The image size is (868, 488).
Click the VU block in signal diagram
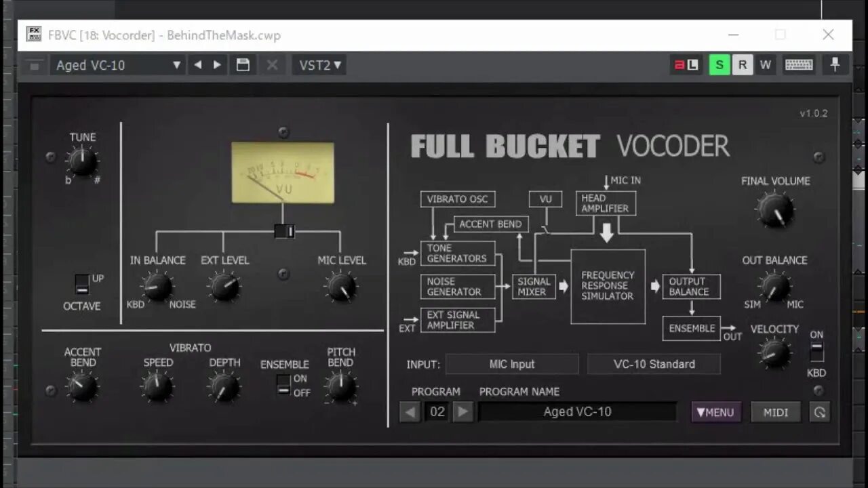pyautogui.click(x=546, y=199)
